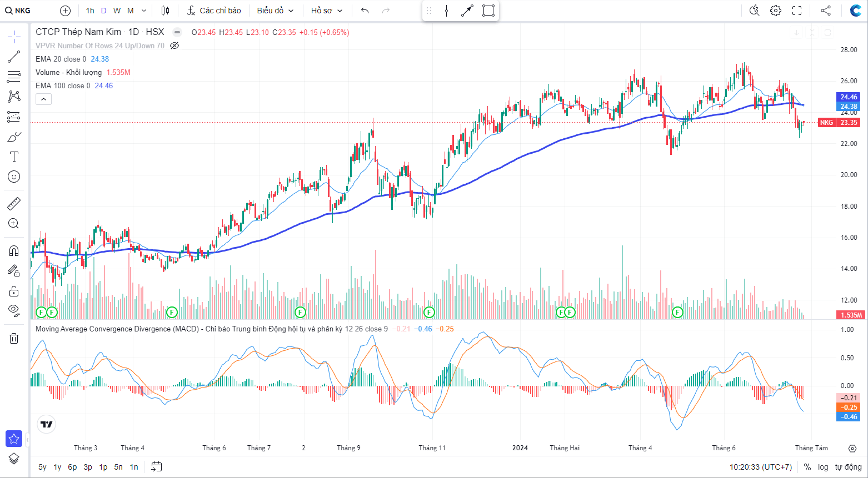
Task: Select the trend line drawing tool
Action: tap(14, 57)
